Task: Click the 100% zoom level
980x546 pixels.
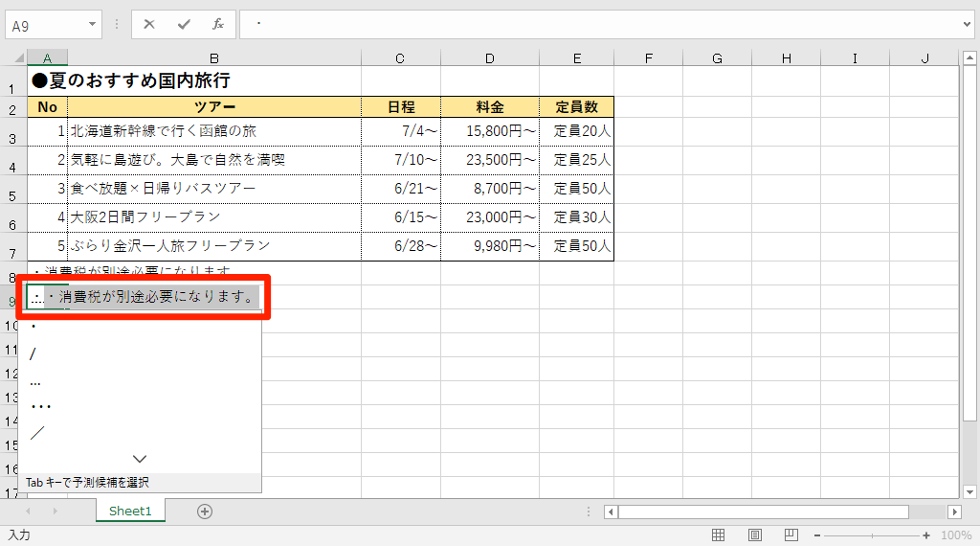Action: coord(956,535)
